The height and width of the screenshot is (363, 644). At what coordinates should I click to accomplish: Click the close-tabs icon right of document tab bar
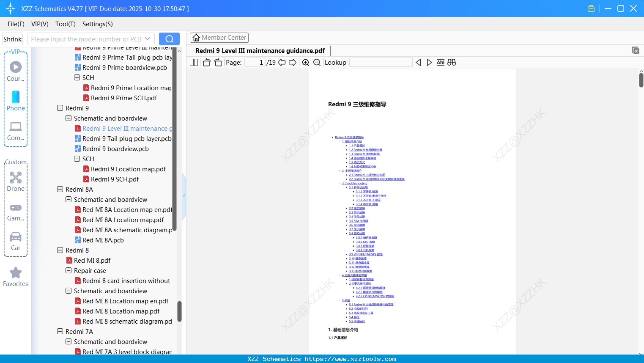636,50
